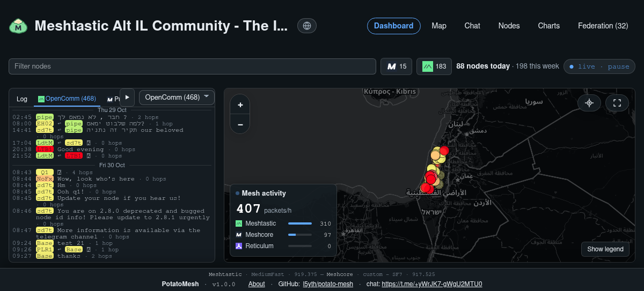This screenshot has width=644, height=291.
Task: Enter map fullscreen mode
Action: (x=617, y=103)
